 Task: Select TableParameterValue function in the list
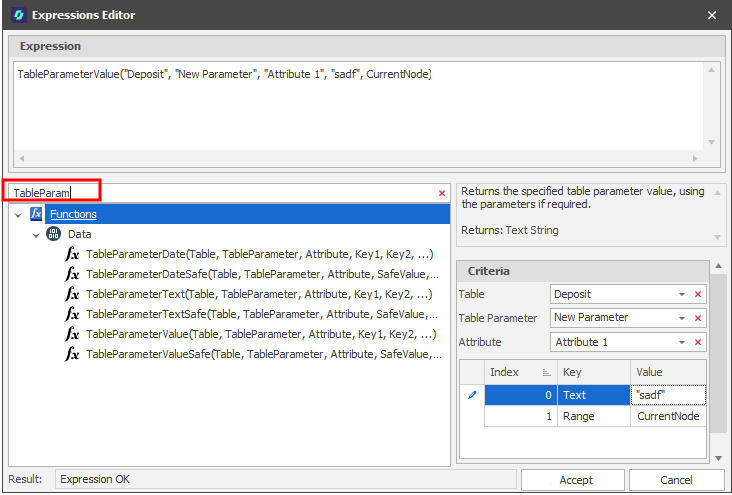pyautogui.click(x=260, y=334)
